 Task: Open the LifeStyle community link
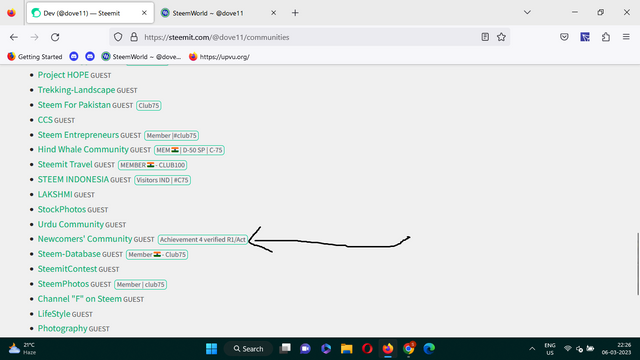54,314
